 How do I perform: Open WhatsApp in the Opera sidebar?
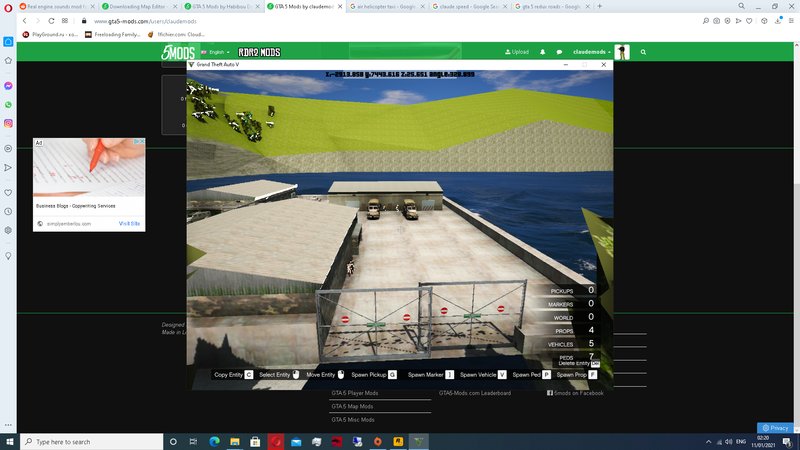pos(8,105)
